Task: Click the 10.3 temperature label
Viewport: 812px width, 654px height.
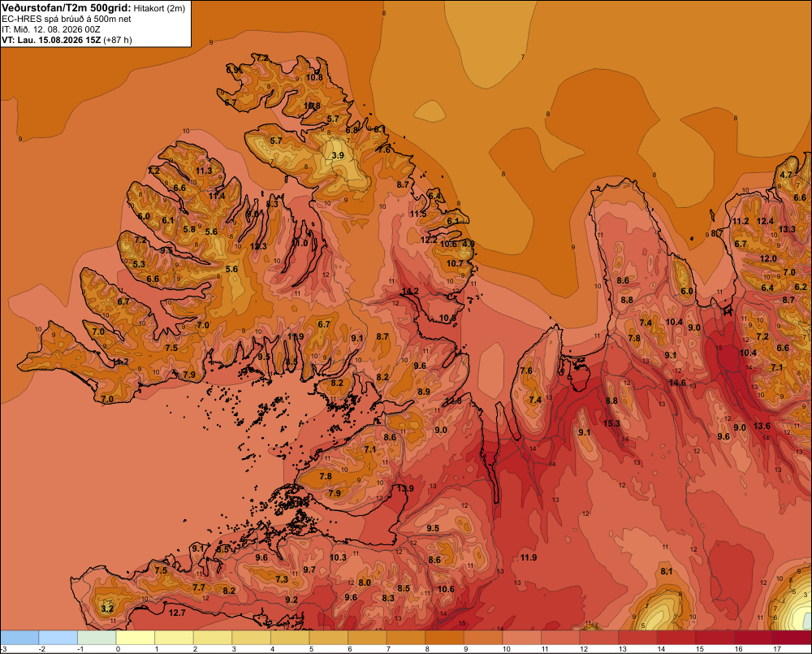Action: (x=338, y=557)
